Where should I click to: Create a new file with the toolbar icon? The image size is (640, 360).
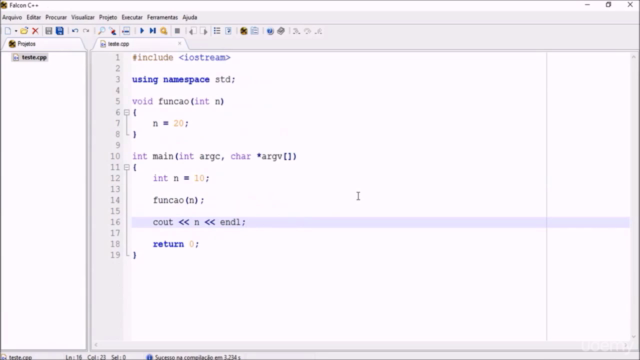coord(8,31)
